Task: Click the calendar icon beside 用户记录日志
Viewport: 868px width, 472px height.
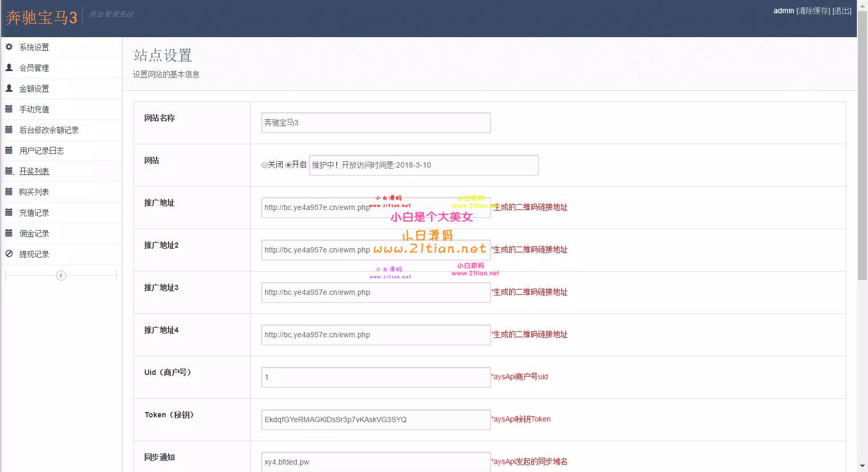Action: pos(9,151)
